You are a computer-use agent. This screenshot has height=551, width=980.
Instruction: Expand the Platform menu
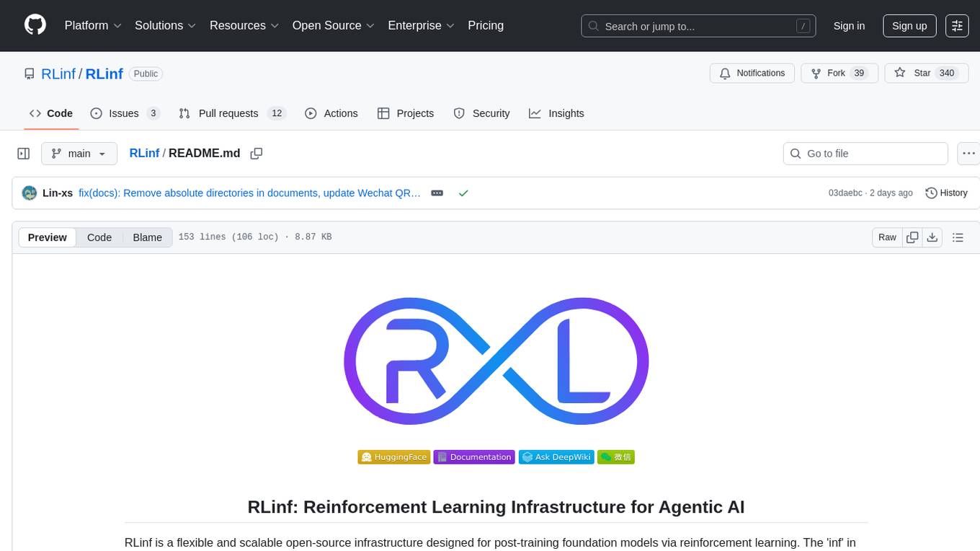93,25
